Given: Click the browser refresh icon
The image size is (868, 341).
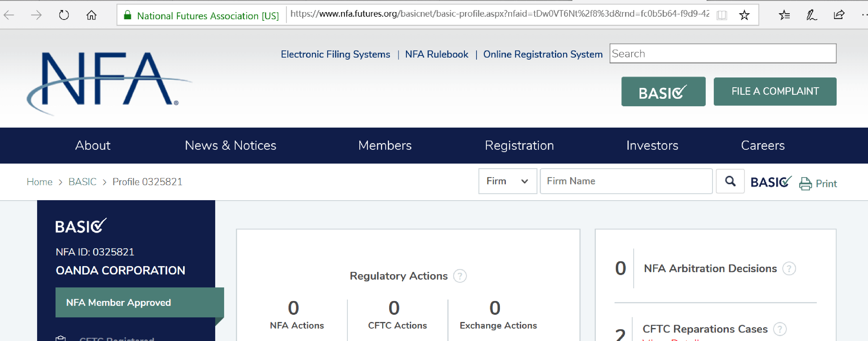Looking at the screenshot, I should coord(64,15).
